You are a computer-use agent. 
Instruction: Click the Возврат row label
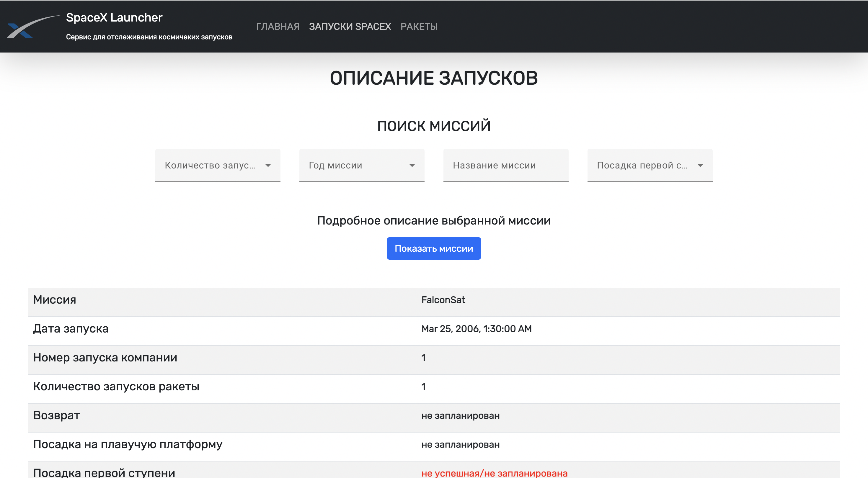[56, 415]
